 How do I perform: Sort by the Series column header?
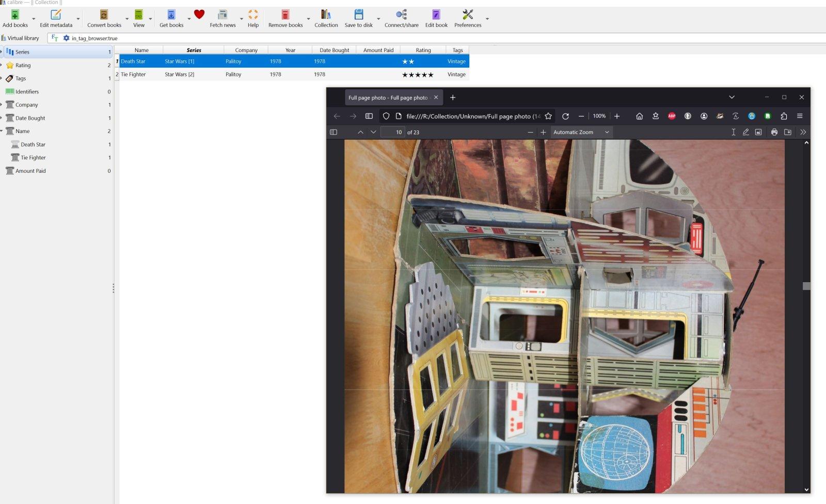pyautogui.click(x=194, y=50)
